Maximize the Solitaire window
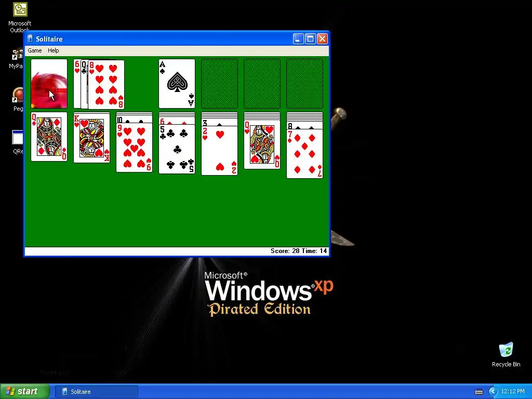This screenshot has width=532, height=399. click(310, 39)
